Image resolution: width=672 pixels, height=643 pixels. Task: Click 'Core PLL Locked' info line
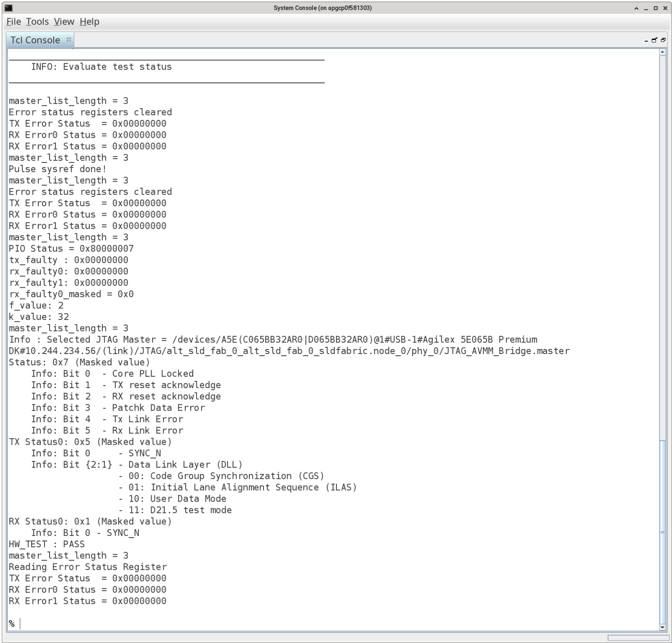112,374
